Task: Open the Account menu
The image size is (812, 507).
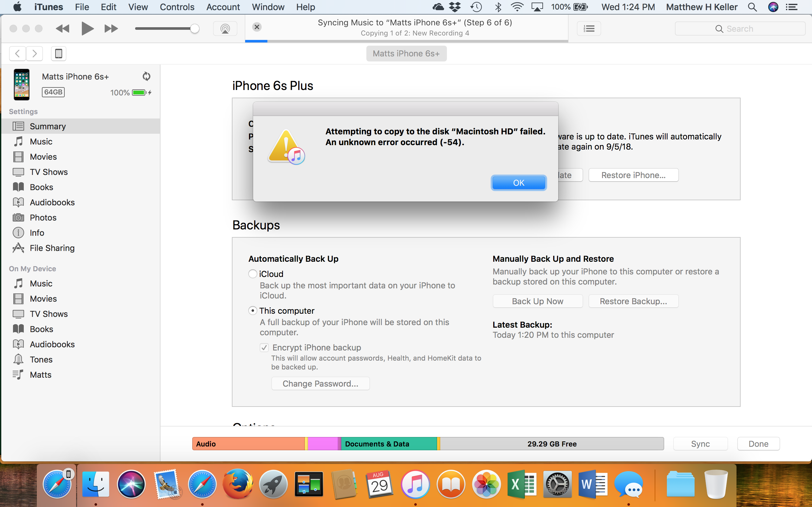Action: point(223,7)
